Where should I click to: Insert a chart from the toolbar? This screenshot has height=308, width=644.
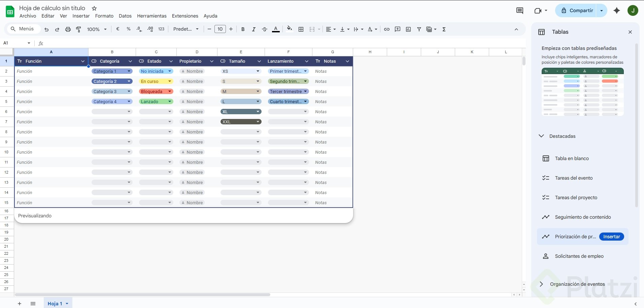[x=408, y=29]
